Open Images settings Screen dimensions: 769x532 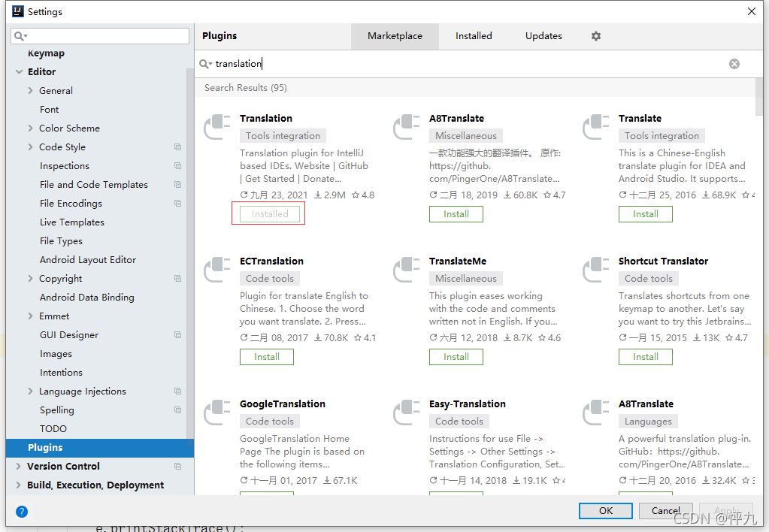[x=56, y=354]
